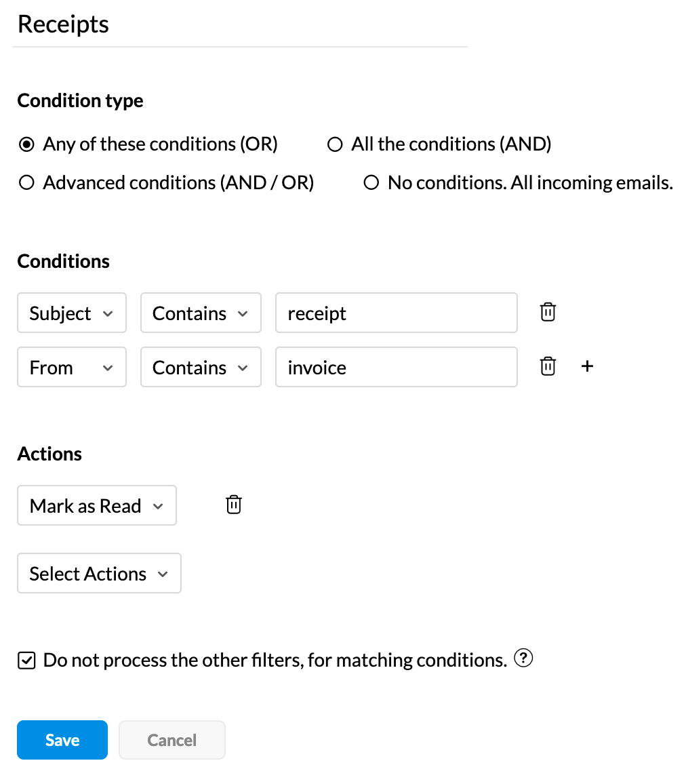686x784 pixels.
Task: Edit the Receipts filter name field
Action: click(x=241, y=25)
